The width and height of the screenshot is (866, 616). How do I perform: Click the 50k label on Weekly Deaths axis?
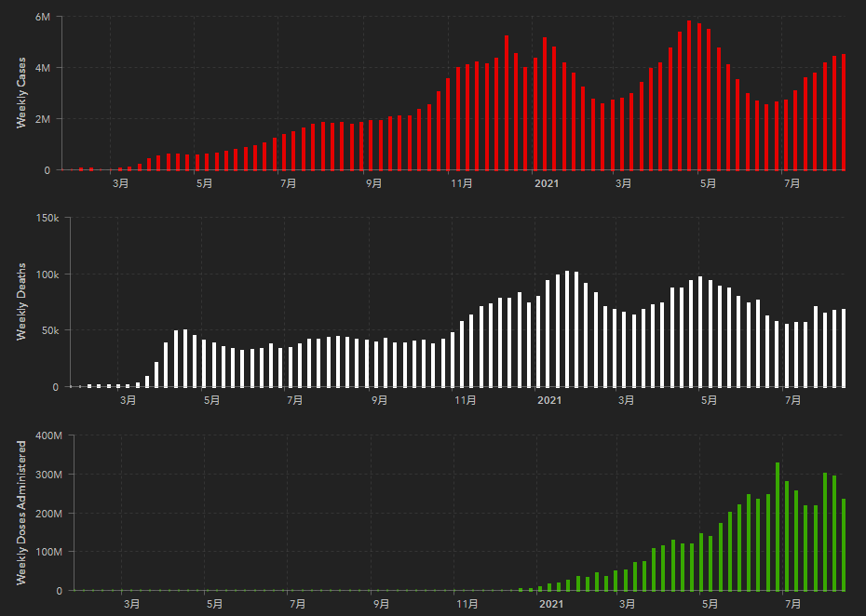[49, 330]
